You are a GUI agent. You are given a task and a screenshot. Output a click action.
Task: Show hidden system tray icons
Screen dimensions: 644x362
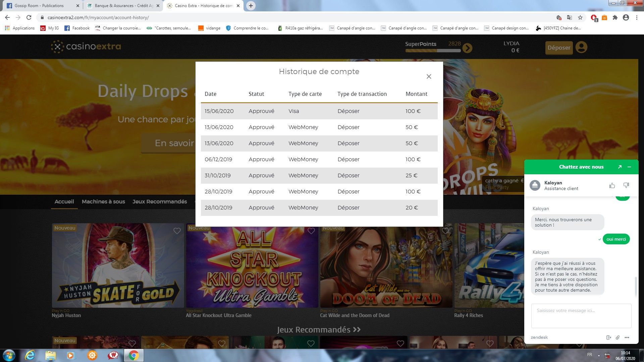click(x=599, y=355)
